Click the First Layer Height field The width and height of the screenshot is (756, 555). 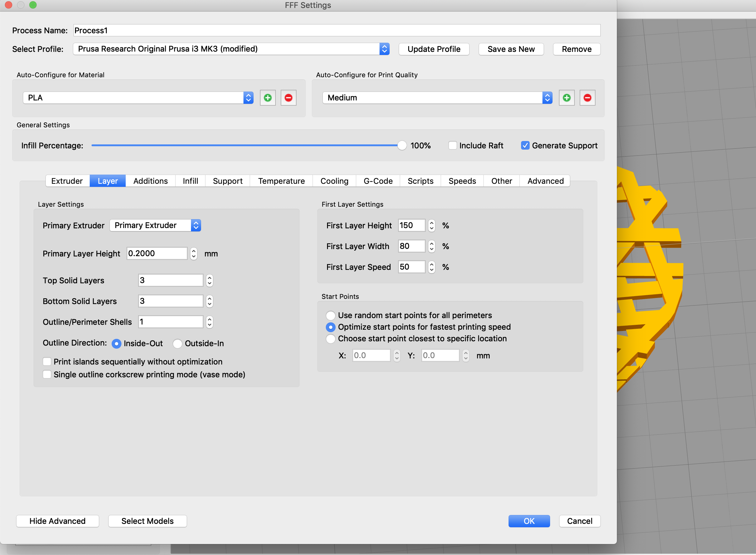pyautogui.click(x=412, y=225)
